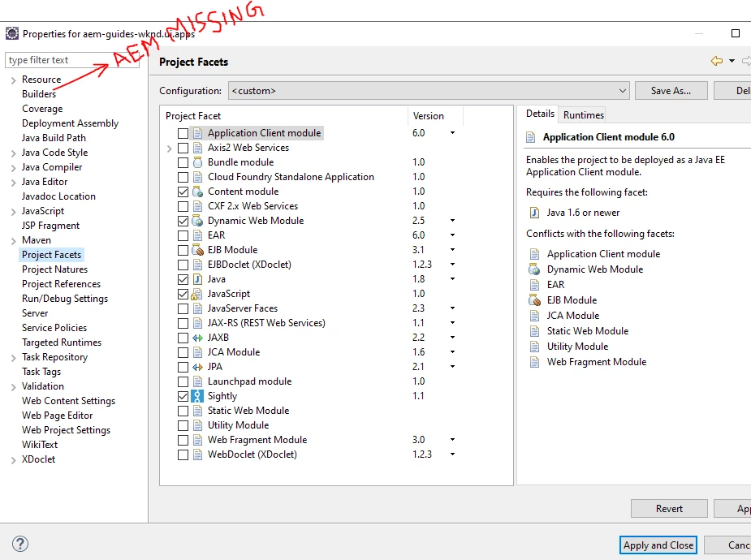751x560 pixels.
Task: Click the Sightly facet icon
Action: point(197,396)
